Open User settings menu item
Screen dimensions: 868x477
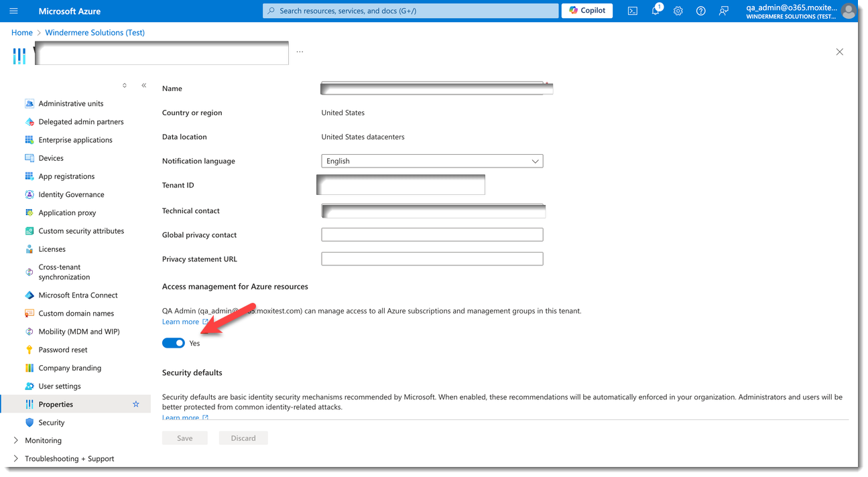(60, 386)
